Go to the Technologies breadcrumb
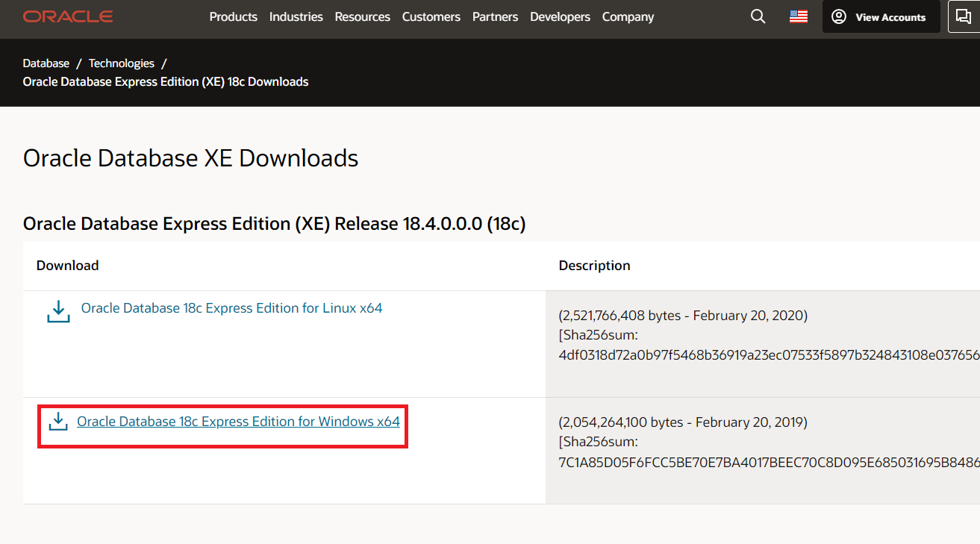Image resolution: width=980 pixels, height=544 pixels. (122, 63)
